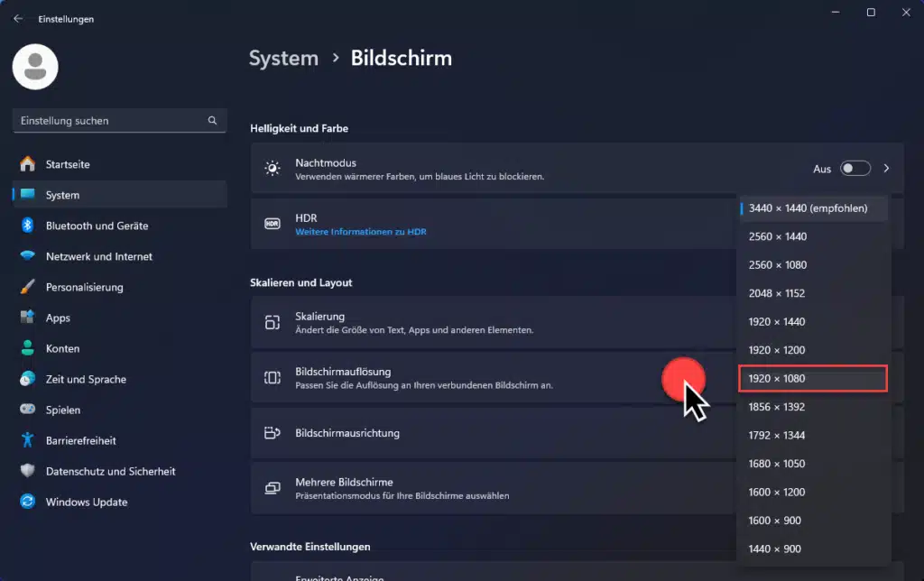Viewport: 924px width, 581px height.
Task: Select the 1920 × 1080 resolution option
Action: point(811,378)
